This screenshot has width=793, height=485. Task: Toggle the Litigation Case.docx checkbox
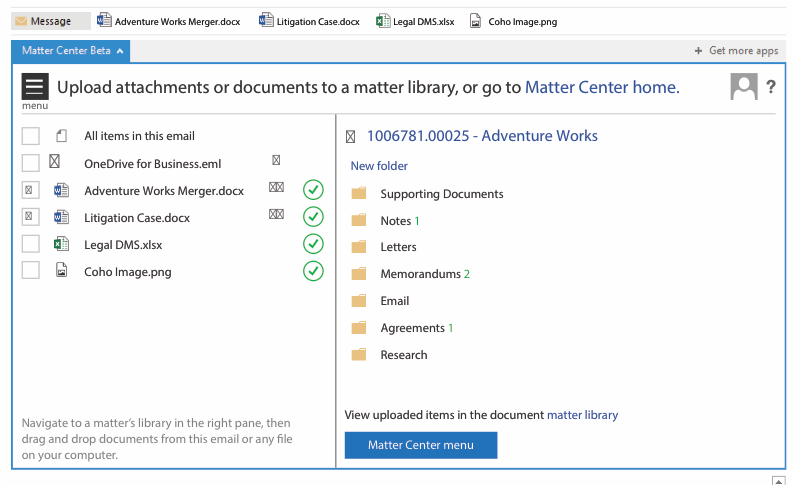tap(30, 216)
